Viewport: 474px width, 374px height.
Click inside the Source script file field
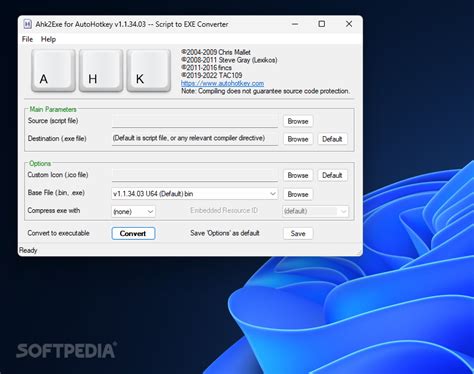(195, 121)
